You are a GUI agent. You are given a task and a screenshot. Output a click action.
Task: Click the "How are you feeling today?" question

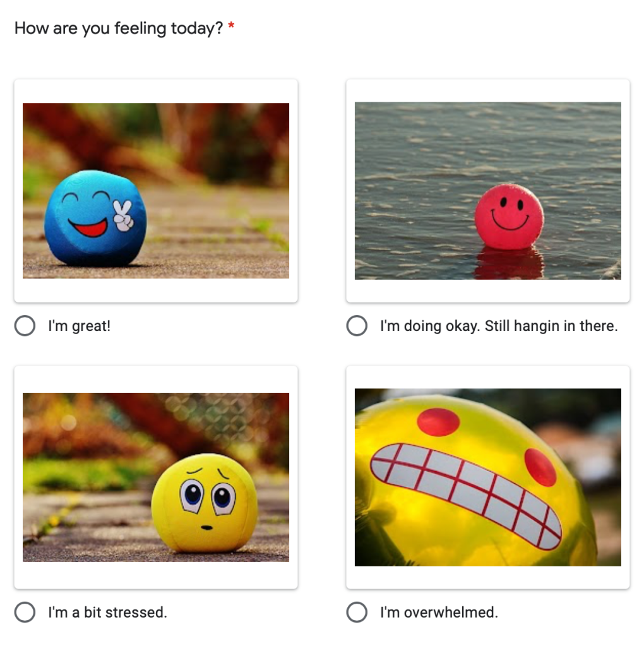click(x=119, y=28)
